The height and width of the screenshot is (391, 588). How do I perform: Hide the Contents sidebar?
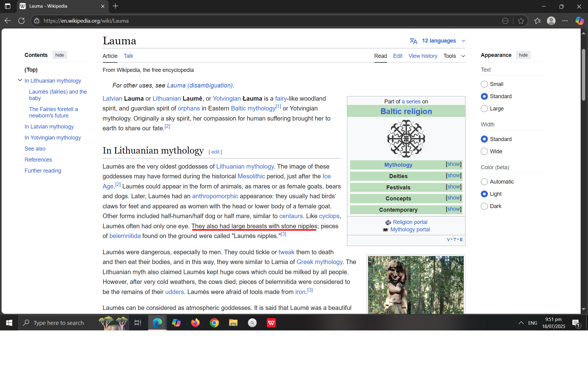60,55
